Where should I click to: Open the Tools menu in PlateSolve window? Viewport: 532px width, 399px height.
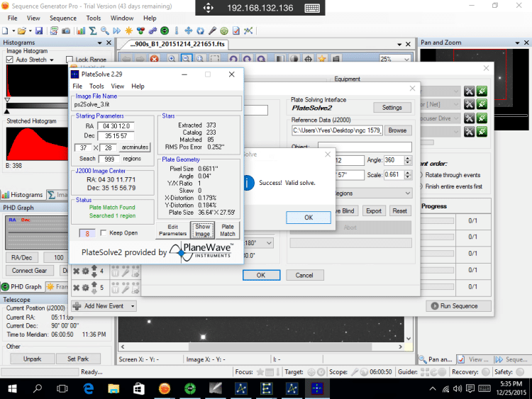coord(96,86)
